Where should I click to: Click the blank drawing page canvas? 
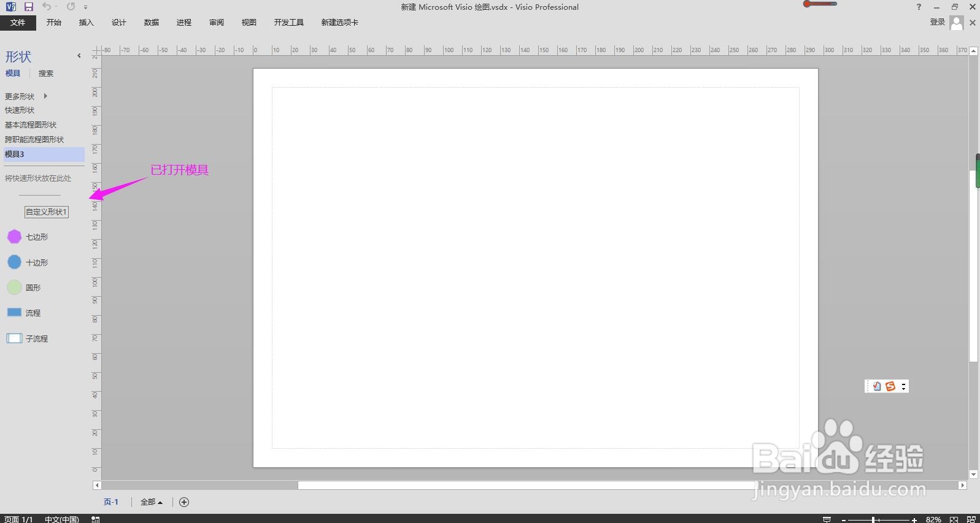pos(536,268)
